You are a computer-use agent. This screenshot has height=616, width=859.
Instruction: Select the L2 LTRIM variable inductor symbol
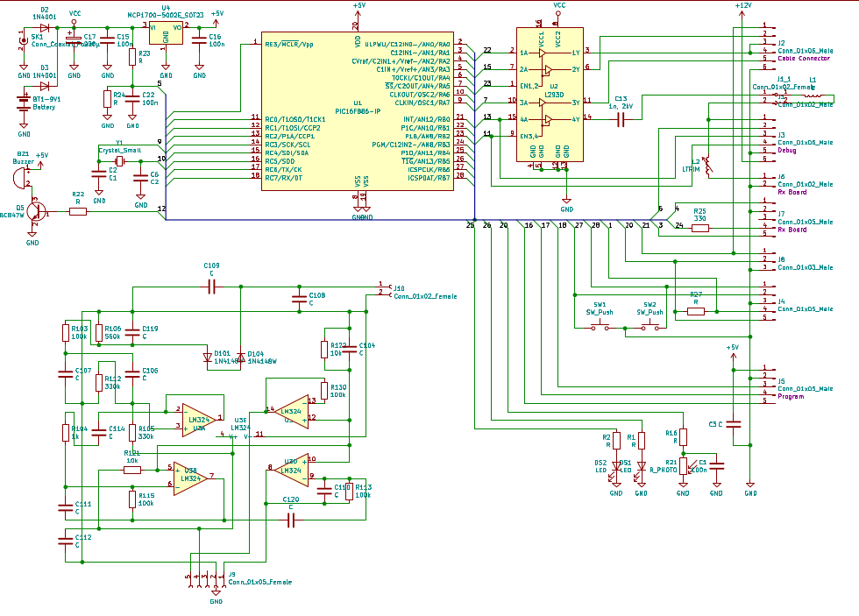(708, 166)
